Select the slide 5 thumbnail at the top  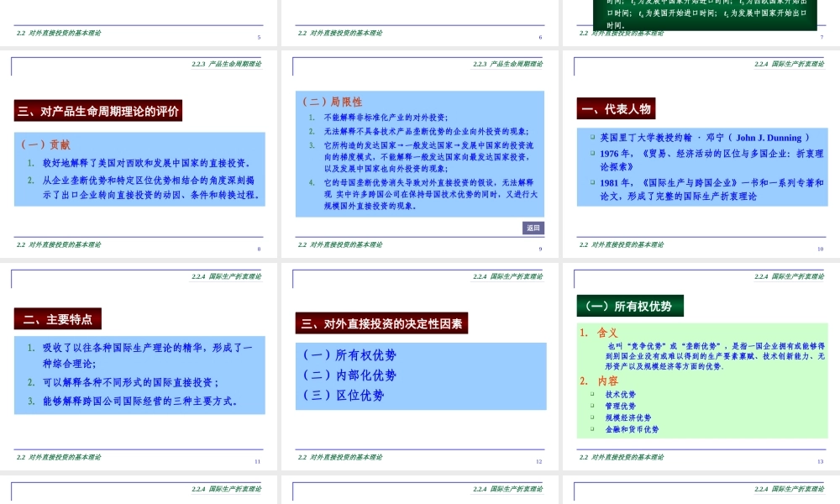coord(139,23)
